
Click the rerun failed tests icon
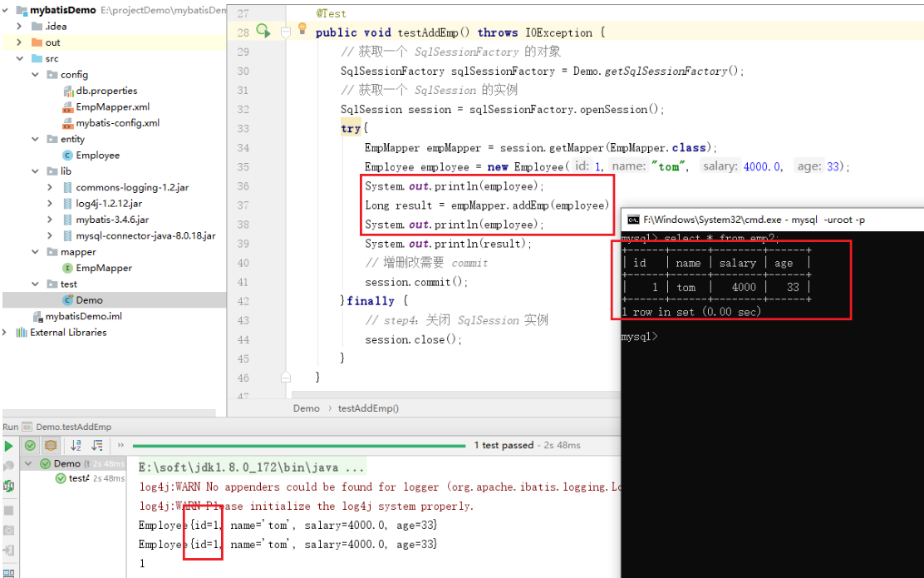pyautogui.click(x=8, y=466)
